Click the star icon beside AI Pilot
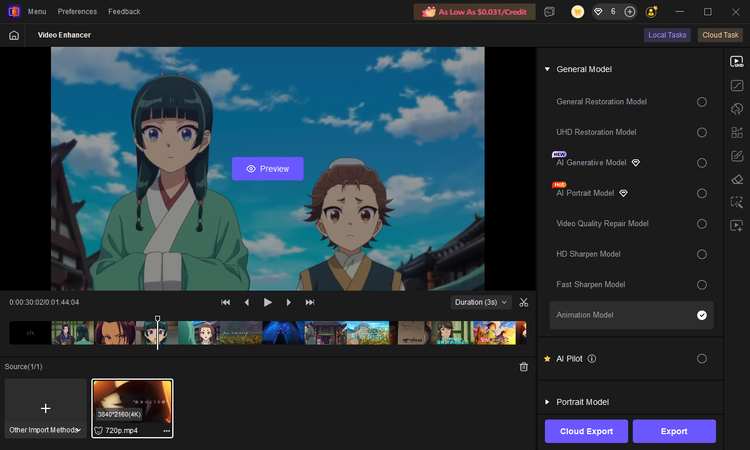Screen dimensions: 750x450 pyautogui.click(x=547, y=359)
